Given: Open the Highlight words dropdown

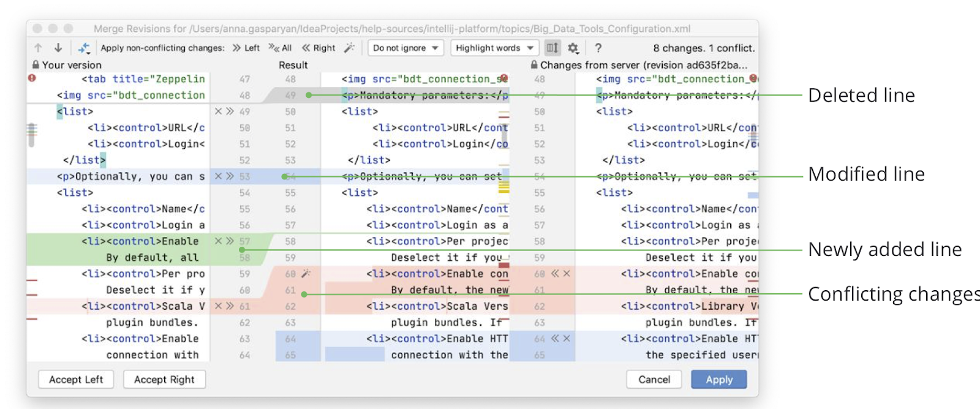Looking at the screenshot, I should click(x=494, y=48).
